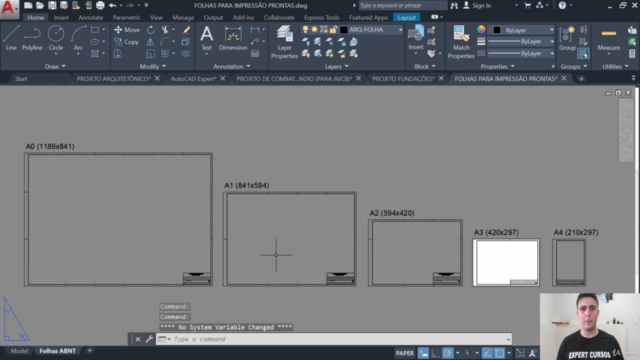The image size is (640, 360).
Task: Click the Undo arrow
Action: [x=113, y=5]
